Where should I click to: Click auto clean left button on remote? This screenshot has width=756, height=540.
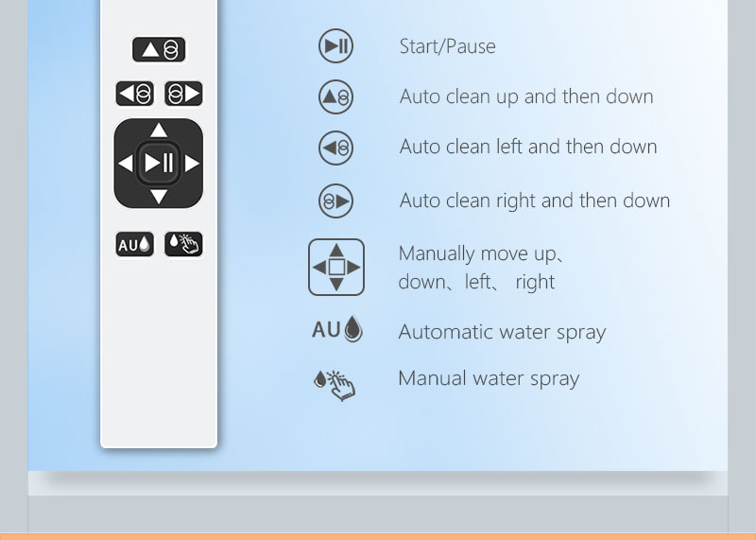pos(134,93)
